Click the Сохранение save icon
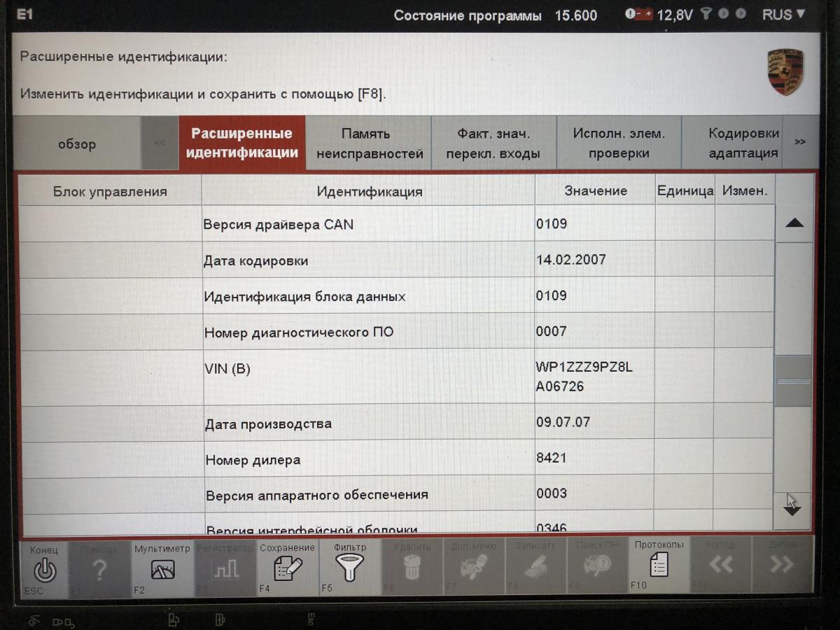 (x=288, y=568)
